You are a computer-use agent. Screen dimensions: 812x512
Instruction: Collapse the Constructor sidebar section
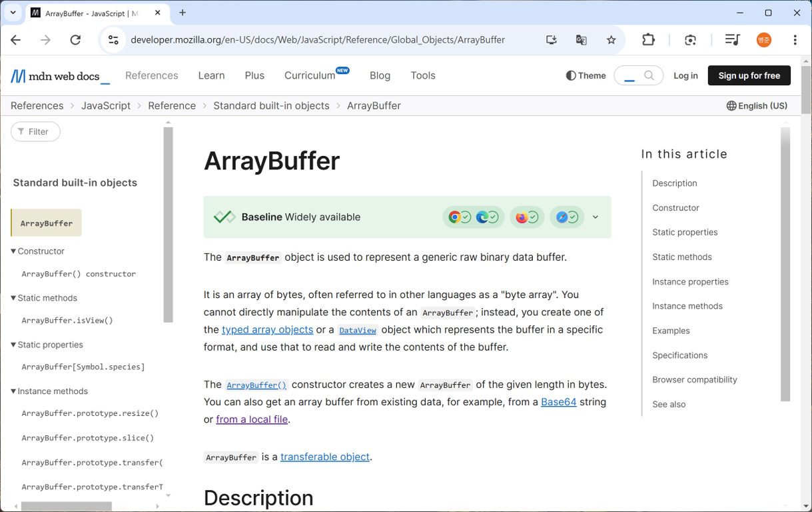point(37,251)
